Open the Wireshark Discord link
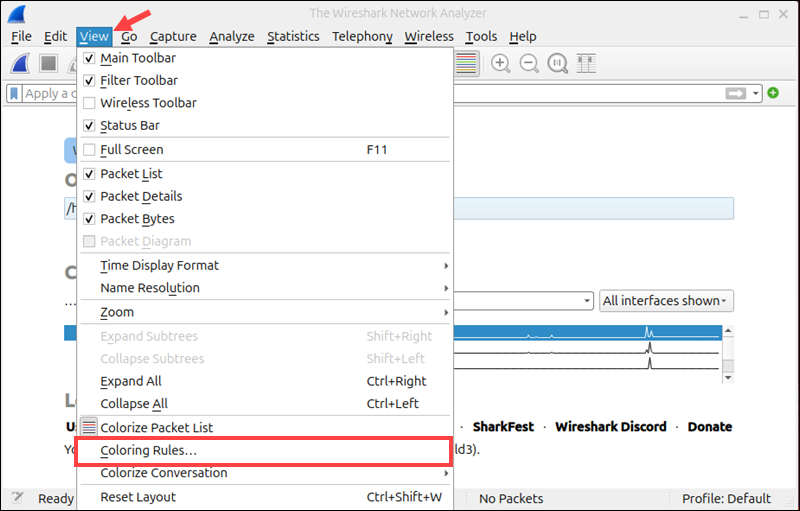This screenshot has height=511, width=800. (x=611, y=427)
